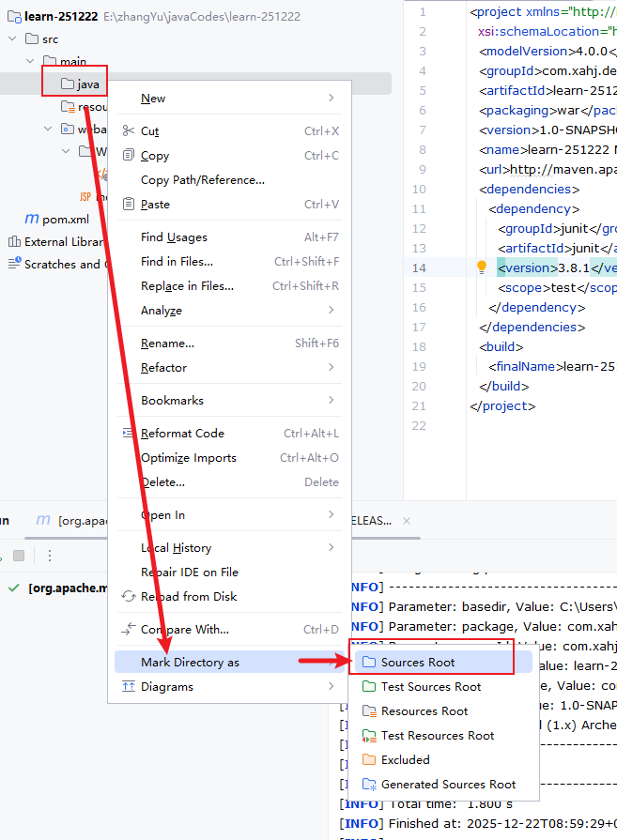Select the learn-251222 project root

point(61,17)
